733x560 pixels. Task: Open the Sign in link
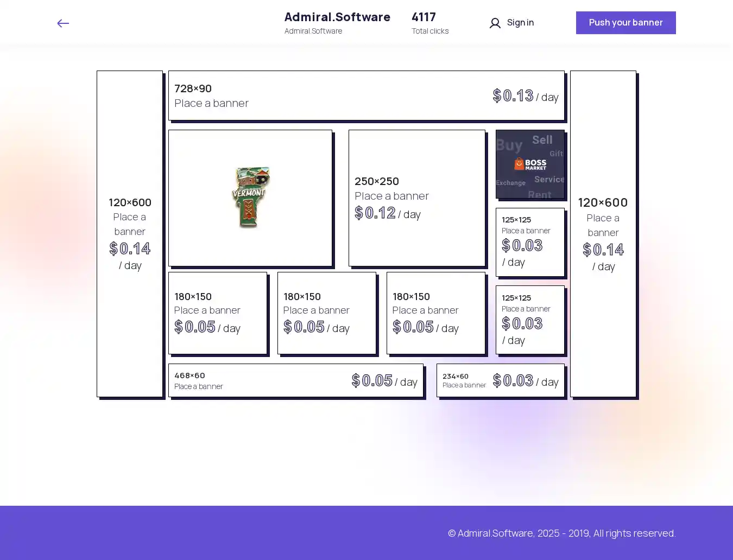pyautogui.click(x=520, y=23)
